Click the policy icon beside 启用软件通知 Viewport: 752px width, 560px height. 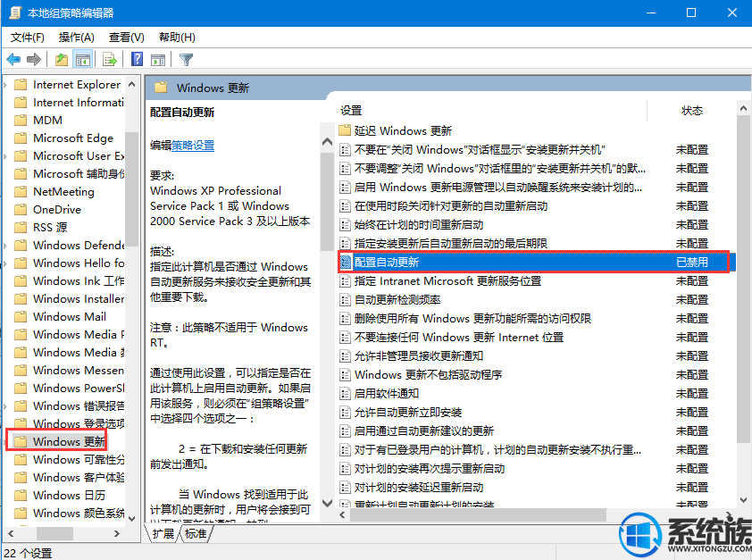(x=345, y=394)
